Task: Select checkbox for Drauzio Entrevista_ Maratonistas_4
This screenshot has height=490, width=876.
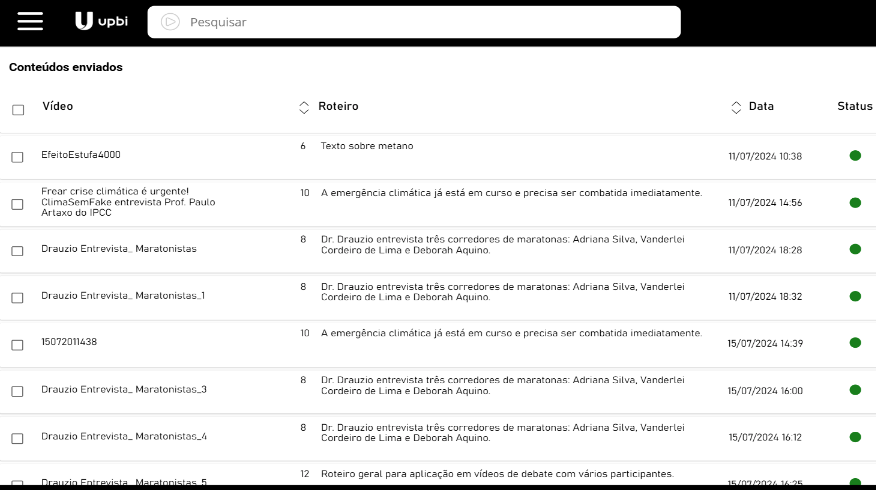Action: (x=17, y=438)
